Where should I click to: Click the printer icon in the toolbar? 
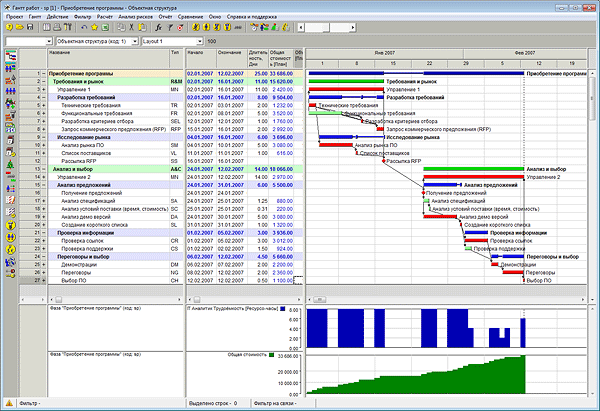57,27
